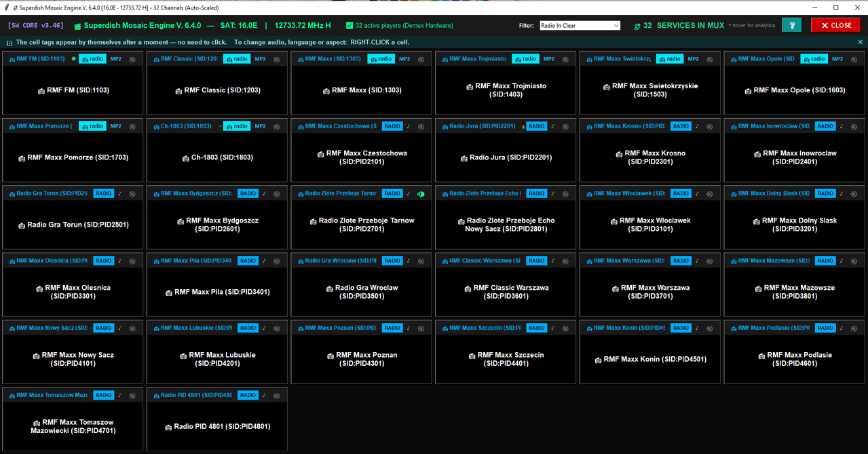
Task: Click the RADIO badge on Radio Gra Torun cell
Action: tap(104, 193)
